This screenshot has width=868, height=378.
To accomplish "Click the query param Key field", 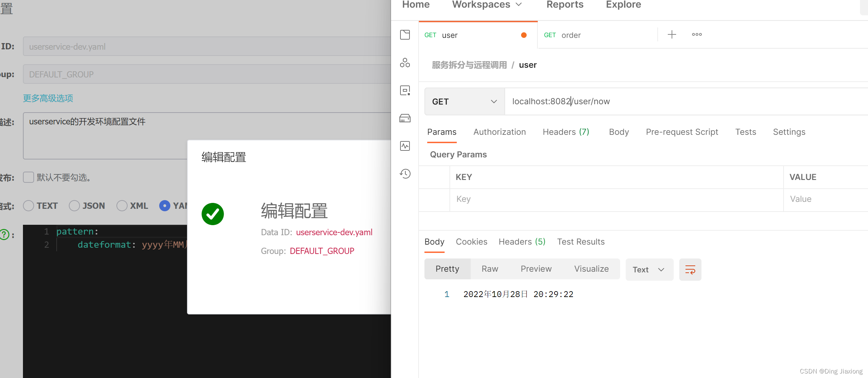I will [x=616, y=199].
